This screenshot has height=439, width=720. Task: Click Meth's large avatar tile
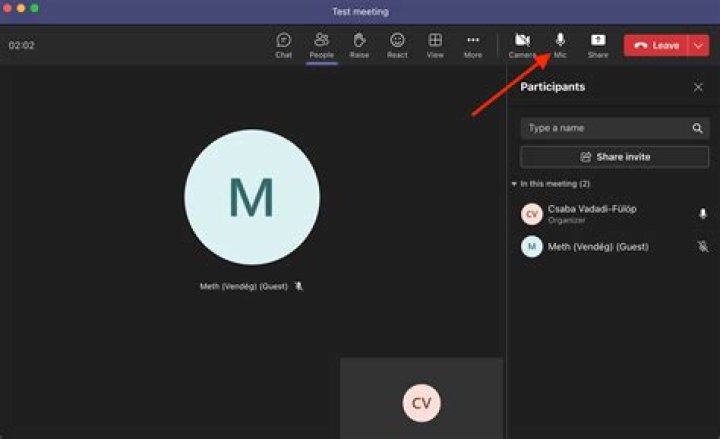[252, 197]
